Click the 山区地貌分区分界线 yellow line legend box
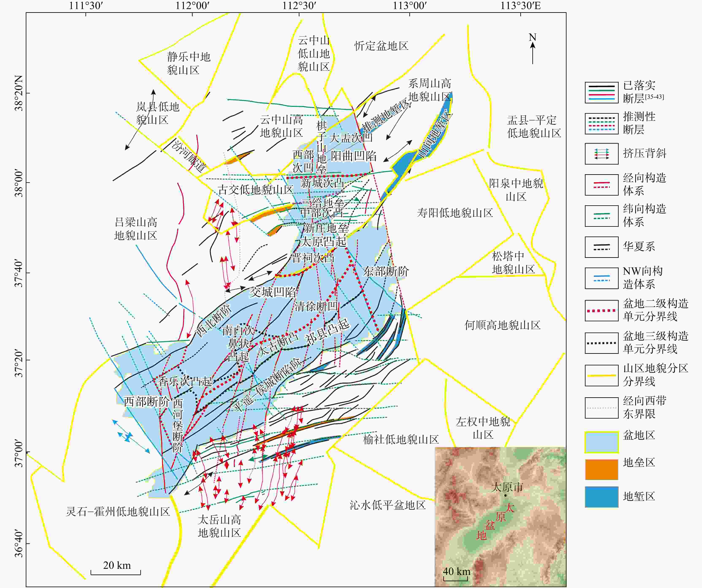The image size is (702, 588). [x=601, y=375]
